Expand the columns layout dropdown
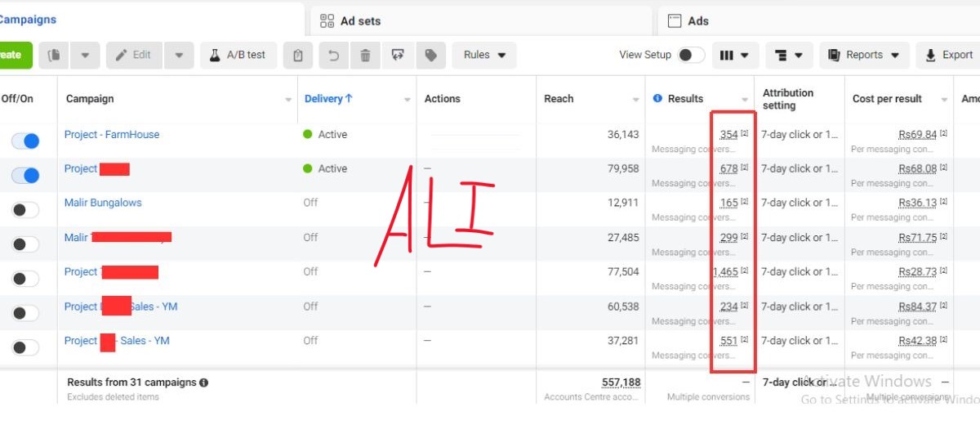 pyautogui.click(x=735, y=56)
